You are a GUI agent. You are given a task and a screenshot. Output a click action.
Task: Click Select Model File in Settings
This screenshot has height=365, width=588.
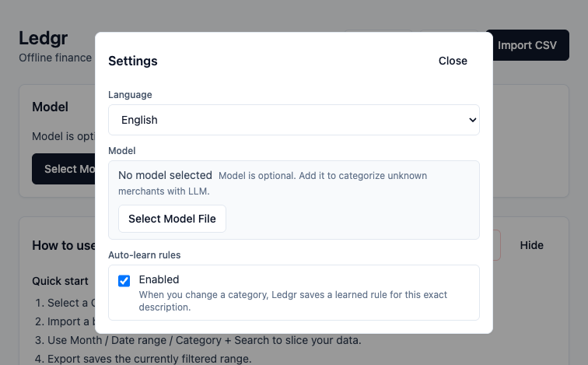coord(172,219)
